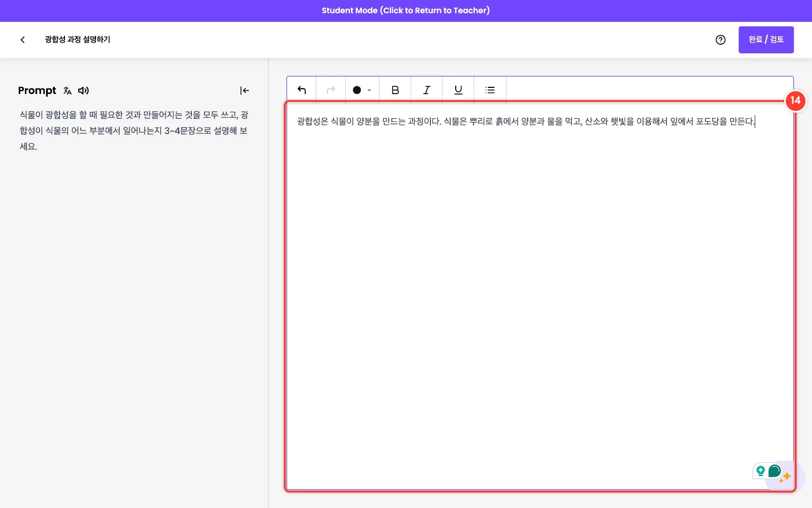Screen dimensions: 812x508
Task: Open the AI assistant chat bubble
Action: [774, 471]
